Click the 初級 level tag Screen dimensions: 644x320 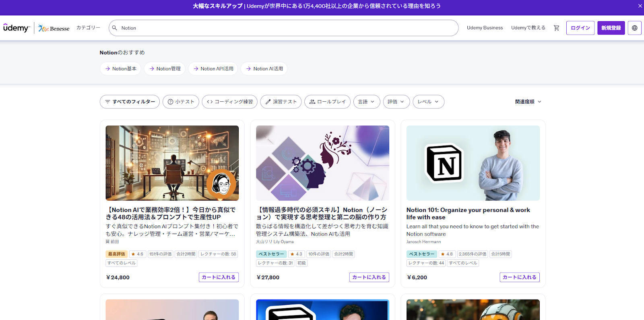(x=301, y=263)
